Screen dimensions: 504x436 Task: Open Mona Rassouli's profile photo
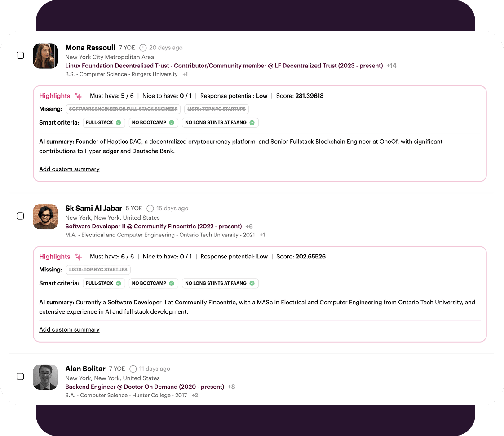[46, 56]
